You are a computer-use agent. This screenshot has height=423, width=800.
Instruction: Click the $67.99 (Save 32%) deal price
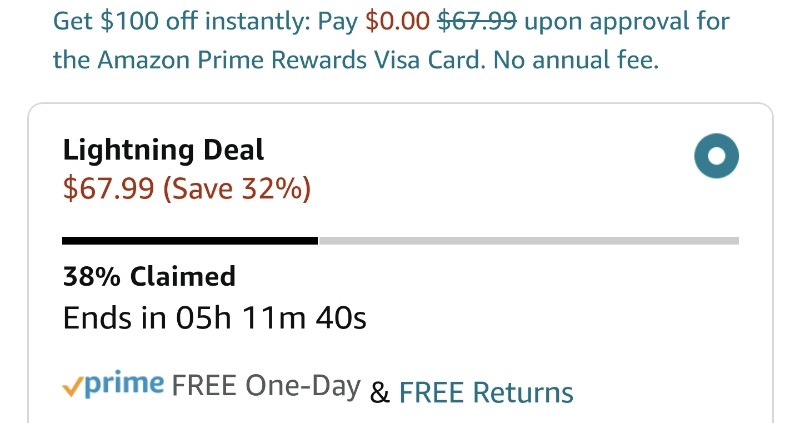tap(187, 188)
